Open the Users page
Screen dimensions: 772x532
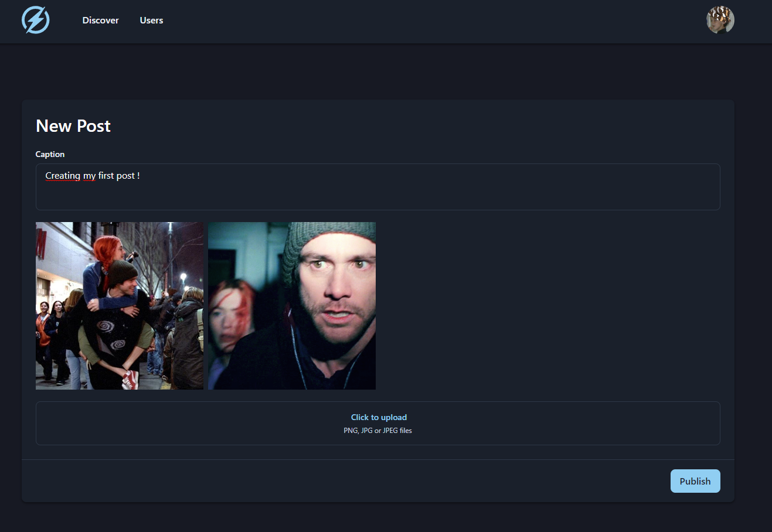coord(151,21)
